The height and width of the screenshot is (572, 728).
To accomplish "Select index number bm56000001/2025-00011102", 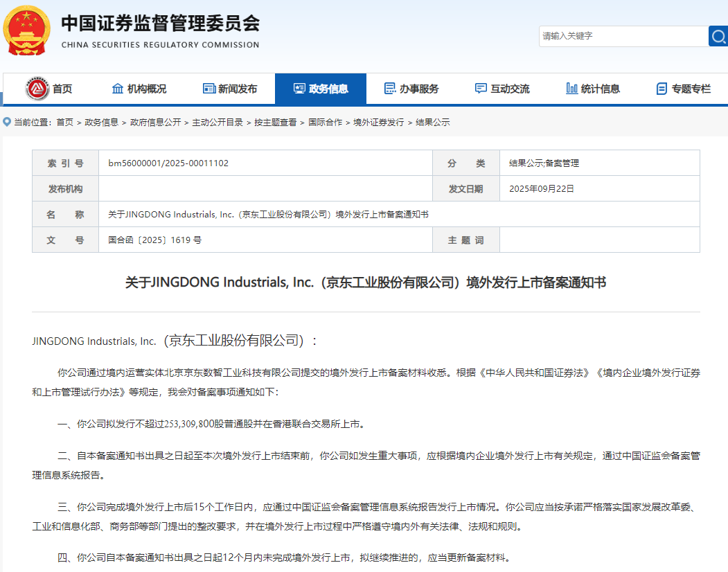I will tap(168, 163).
